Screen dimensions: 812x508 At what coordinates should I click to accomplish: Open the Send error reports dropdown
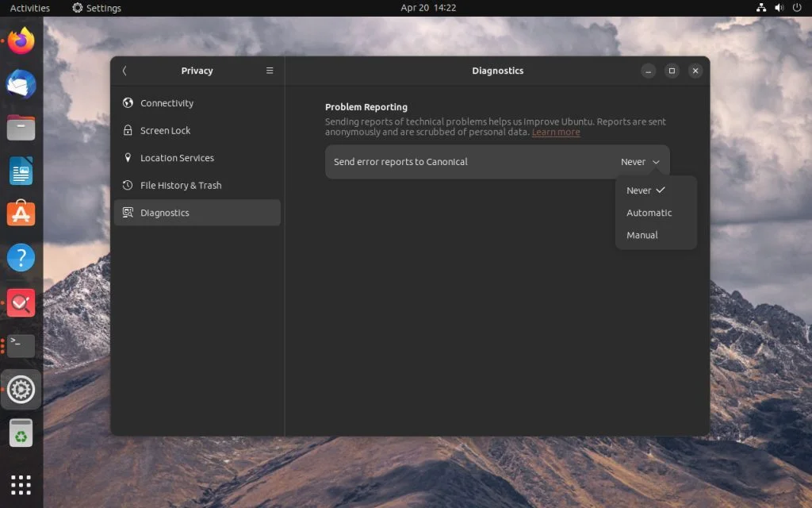pos(639,161)
